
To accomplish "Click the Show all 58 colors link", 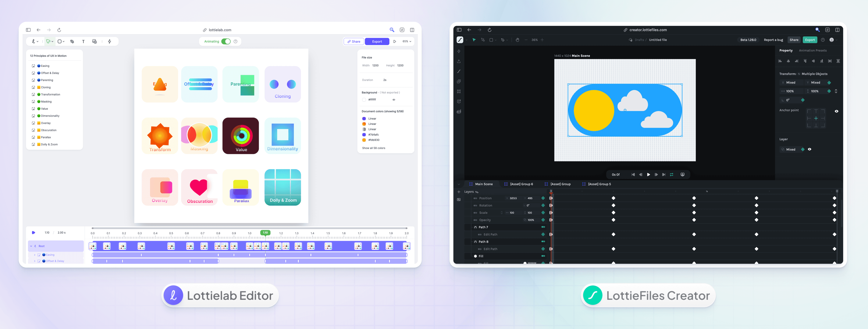I will (373, 148).
